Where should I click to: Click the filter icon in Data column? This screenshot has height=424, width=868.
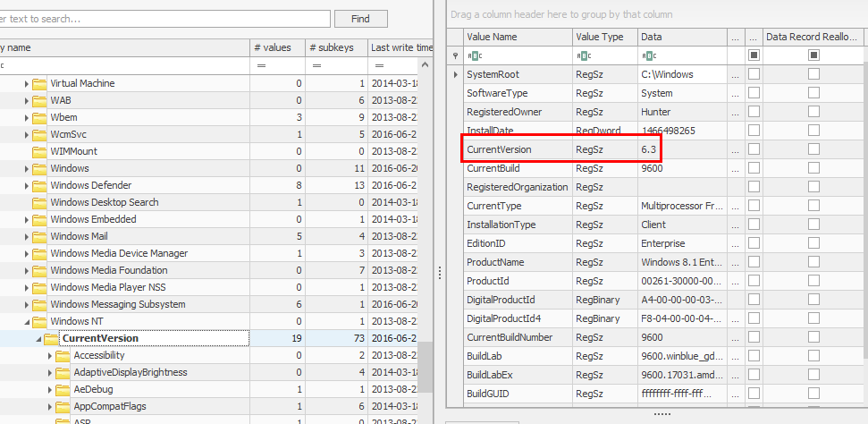coord(648,55)
